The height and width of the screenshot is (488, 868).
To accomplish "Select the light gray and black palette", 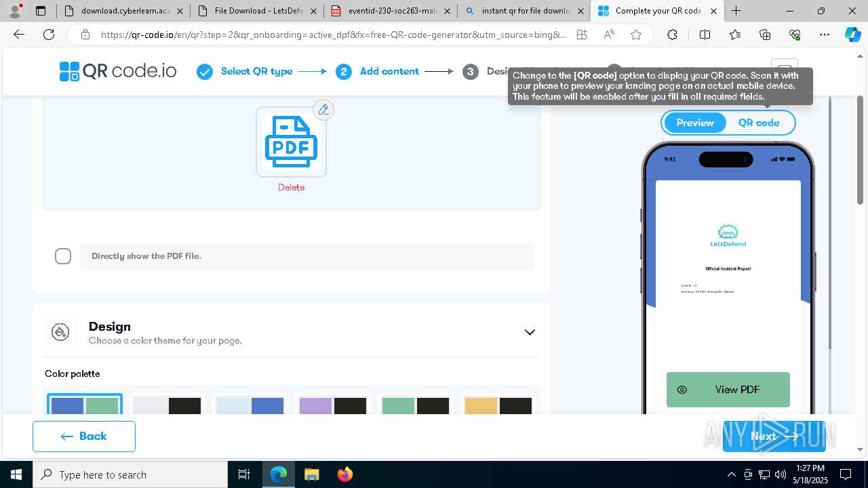I will point(167,405).
